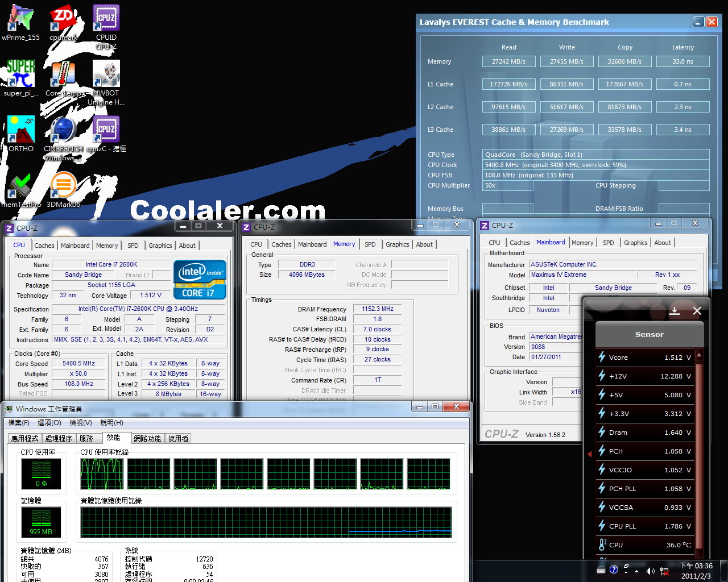Expand the Sensor panel's red side arrow
The height and width of the screenshot is (582, 728).
pyautogui.click(x=589, y=454)
